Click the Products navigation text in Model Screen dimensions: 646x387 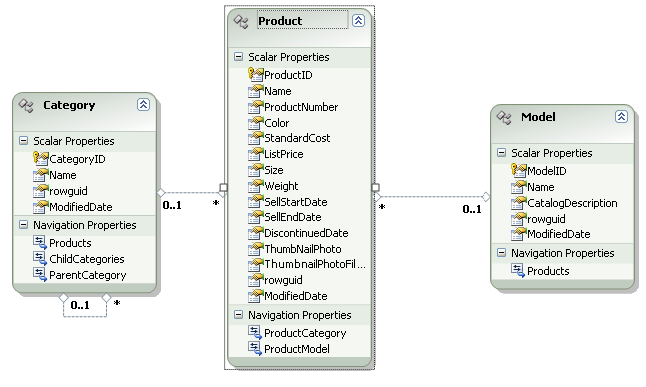548,271
